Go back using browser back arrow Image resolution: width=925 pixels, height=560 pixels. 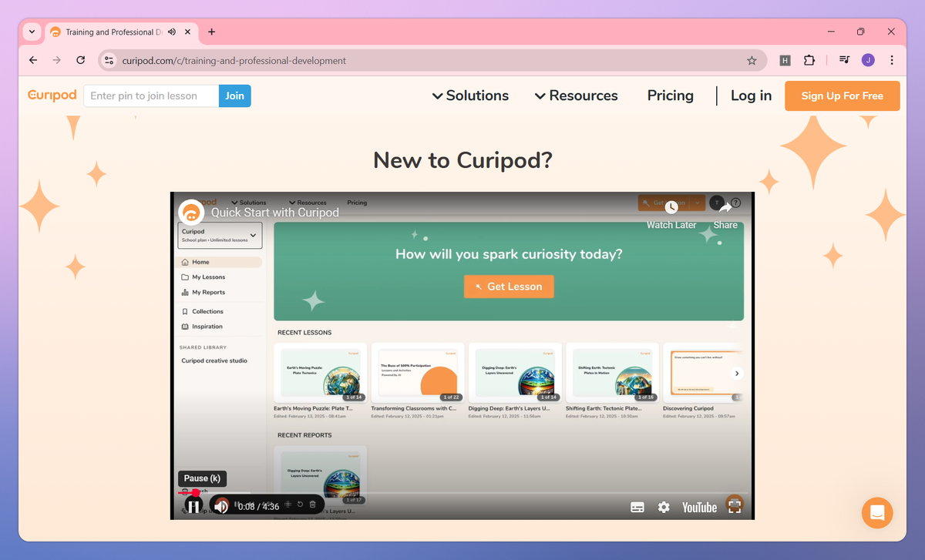[32, 60]
